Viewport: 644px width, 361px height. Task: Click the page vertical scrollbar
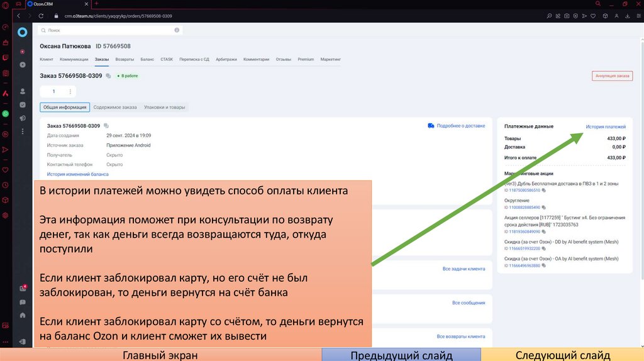[x=642, y=160]
